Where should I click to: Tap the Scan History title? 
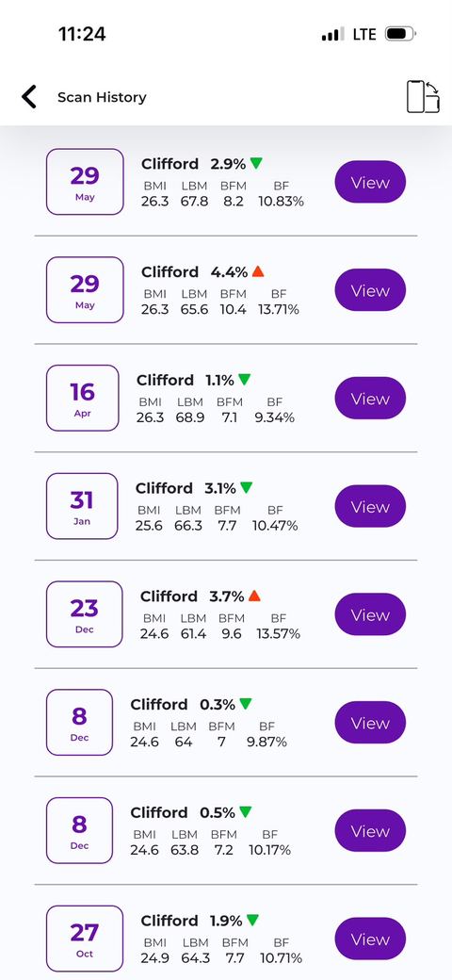[102, 97]
